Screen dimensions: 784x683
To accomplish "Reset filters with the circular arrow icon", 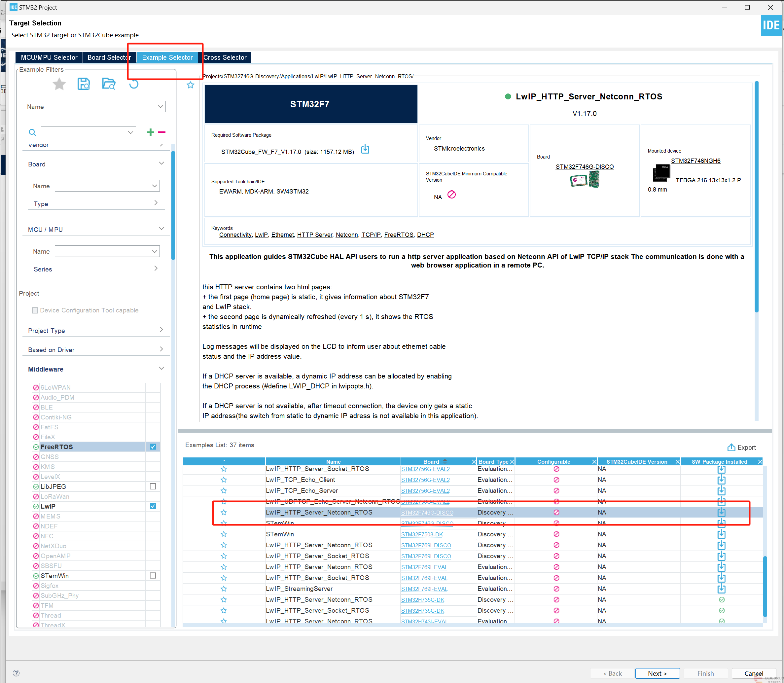I will click(x=133, y=84).
